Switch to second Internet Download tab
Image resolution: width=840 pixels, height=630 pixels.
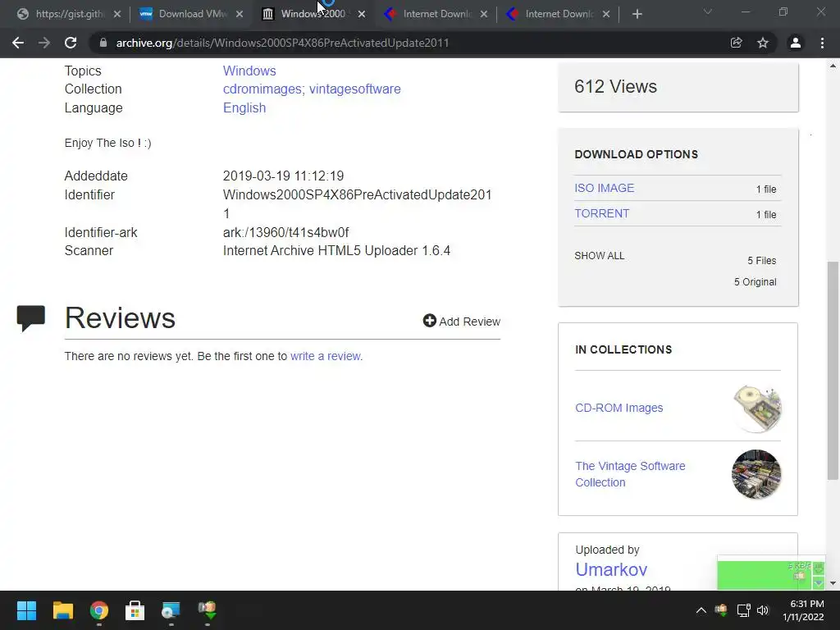tap(551, 14)
